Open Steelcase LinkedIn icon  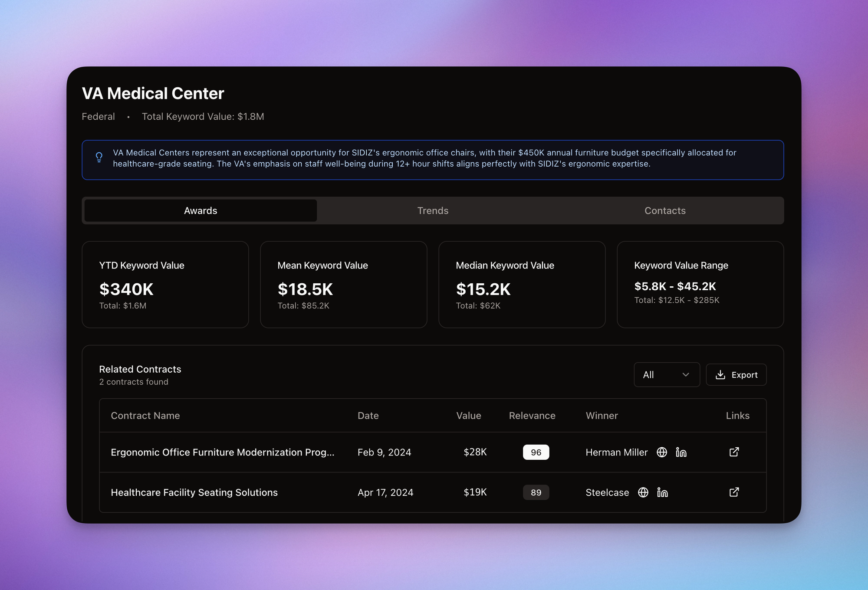[x=662, y=492]
